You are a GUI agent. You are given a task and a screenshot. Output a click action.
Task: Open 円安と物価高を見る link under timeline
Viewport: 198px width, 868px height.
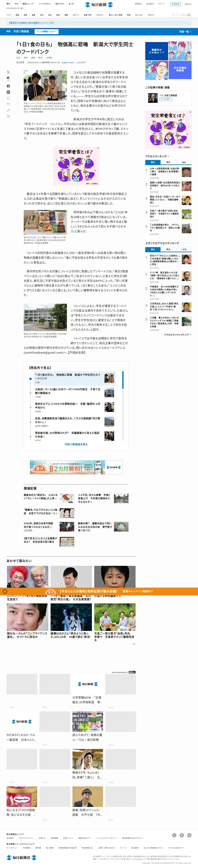tap(76, 445)
